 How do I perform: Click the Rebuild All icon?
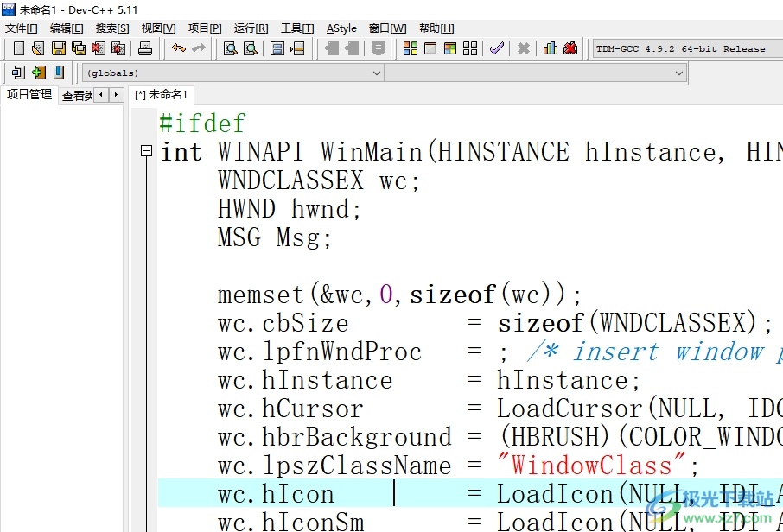click(470, 48)
